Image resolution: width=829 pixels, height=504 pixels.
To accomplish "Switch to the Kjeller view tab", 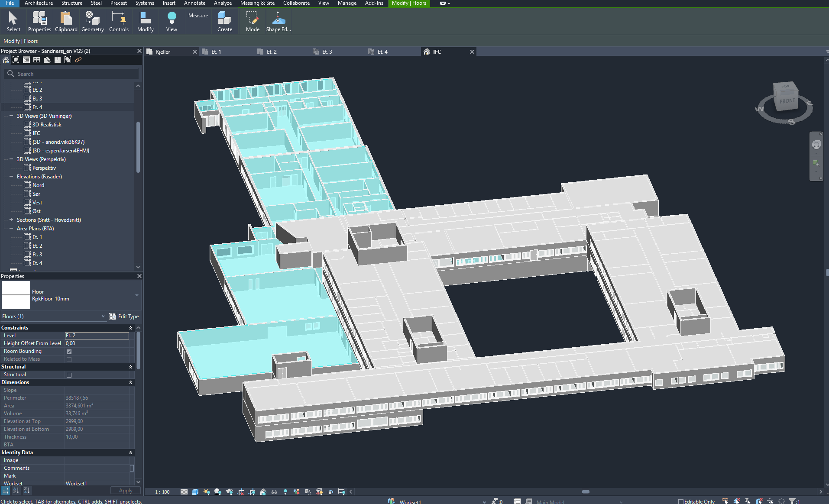I will (x=163, y=52).
